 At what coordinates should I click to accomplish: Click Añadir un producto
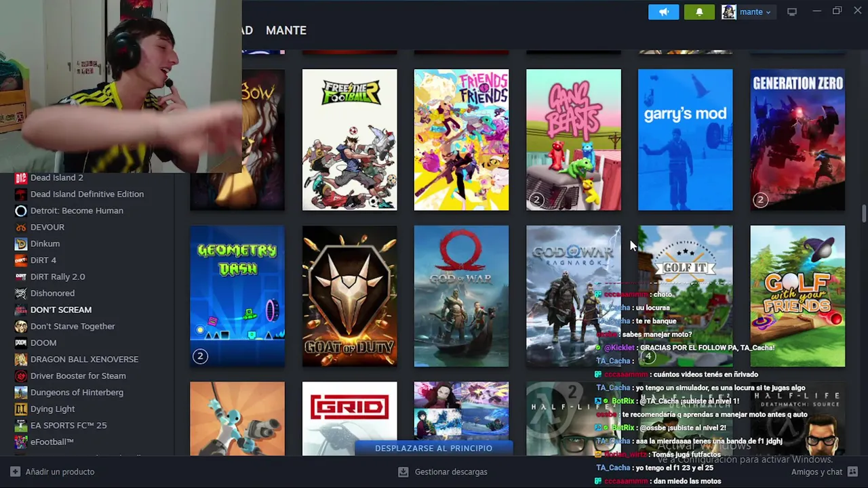(x=60, y=472)
